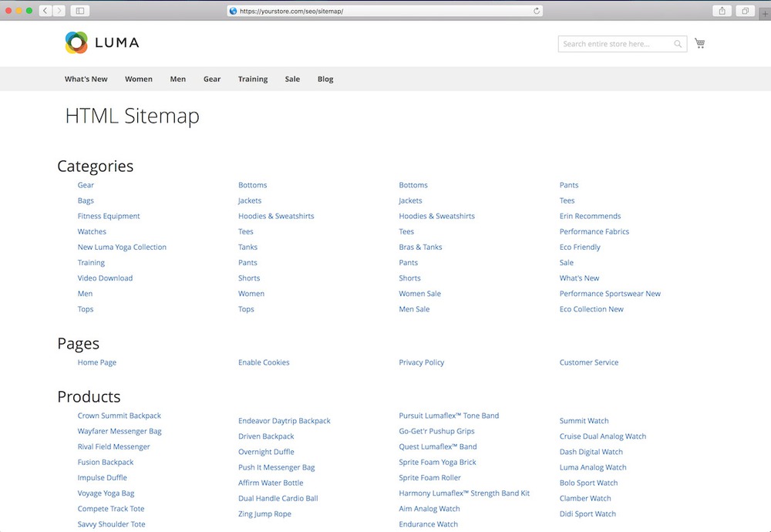The image size is (771, 532).
Task: Click the Fusion Backpack product link
Action: 105,462
